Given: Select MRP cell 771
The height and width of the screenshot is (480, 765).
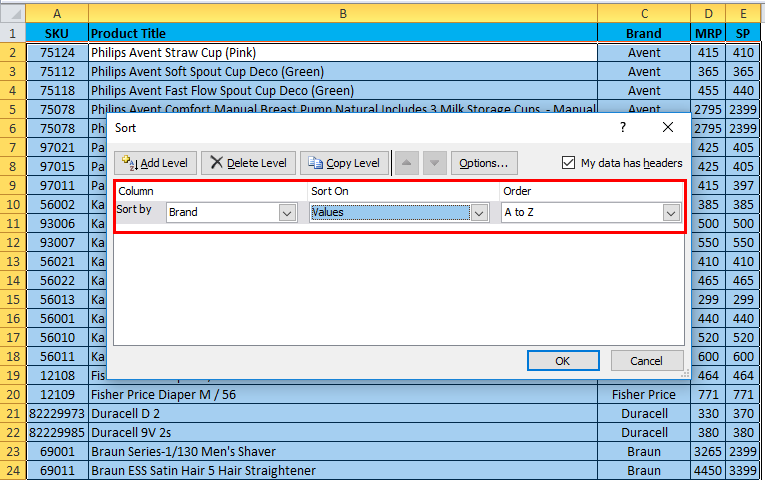Looking at the screenshot, I should point(708,395).
